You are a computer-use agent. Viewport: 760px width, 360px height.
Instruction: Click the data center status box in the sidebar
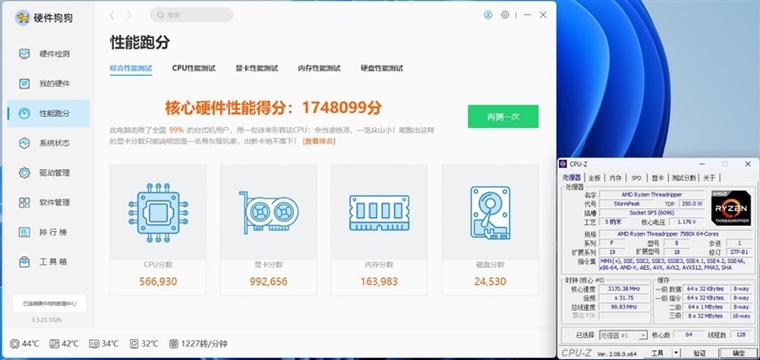coord(49,304)
